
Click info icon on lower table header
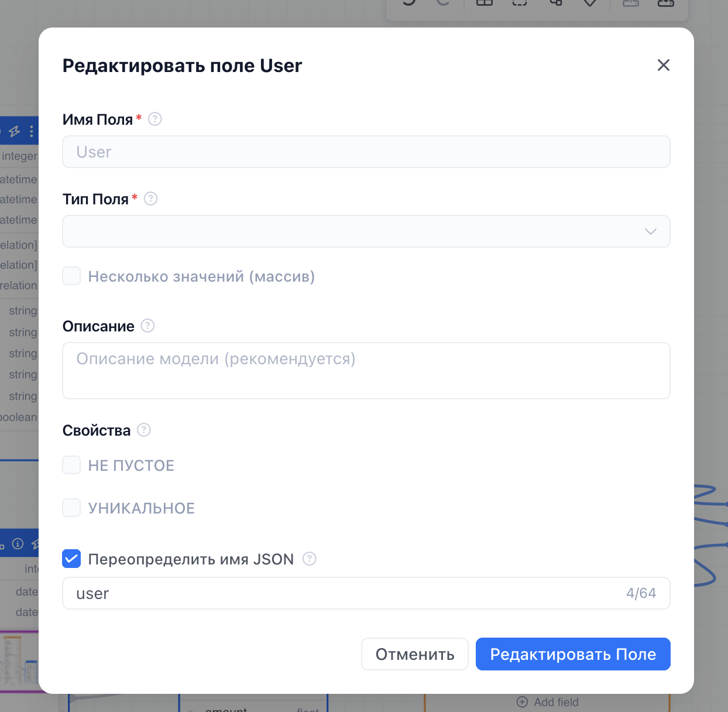click(x=18, y=544)
